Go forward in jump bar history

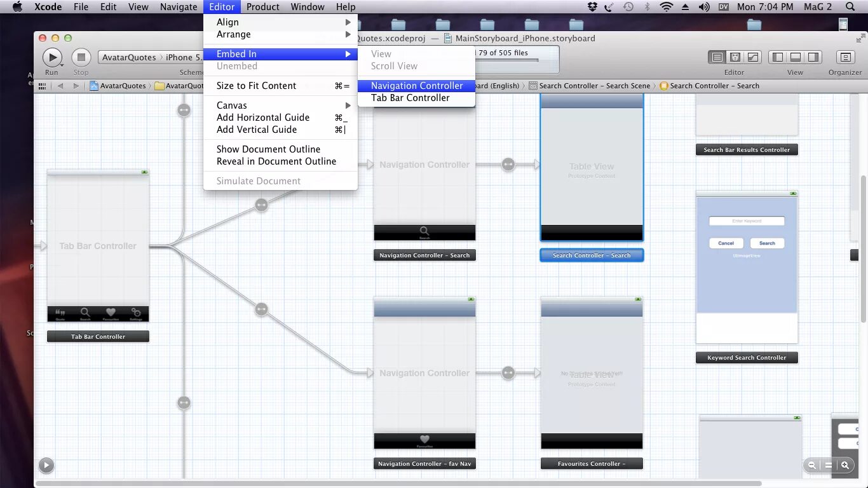[x=76, y=86]
